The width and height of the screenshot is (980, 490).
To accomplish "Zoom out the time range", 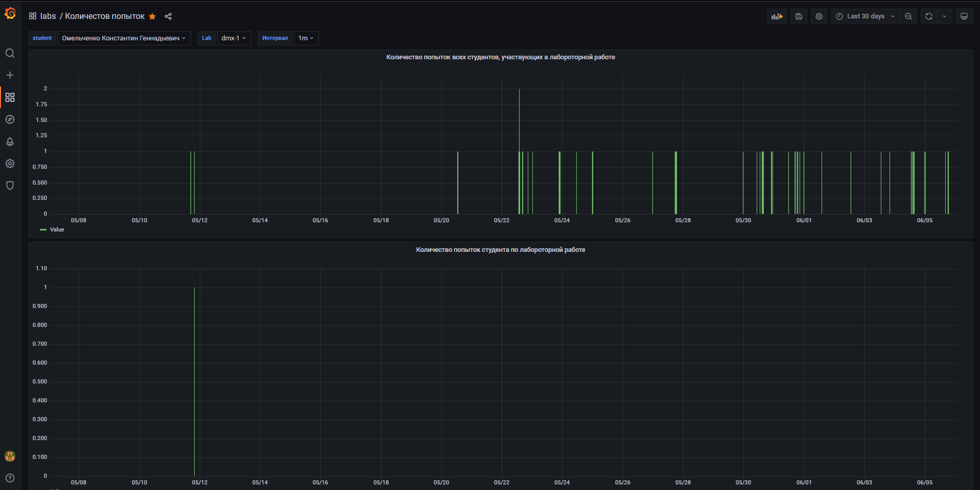I will (908, 16).
